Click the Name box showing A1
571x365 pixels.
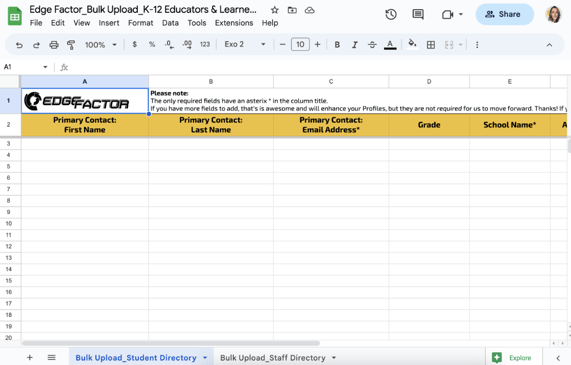(22, 67)
